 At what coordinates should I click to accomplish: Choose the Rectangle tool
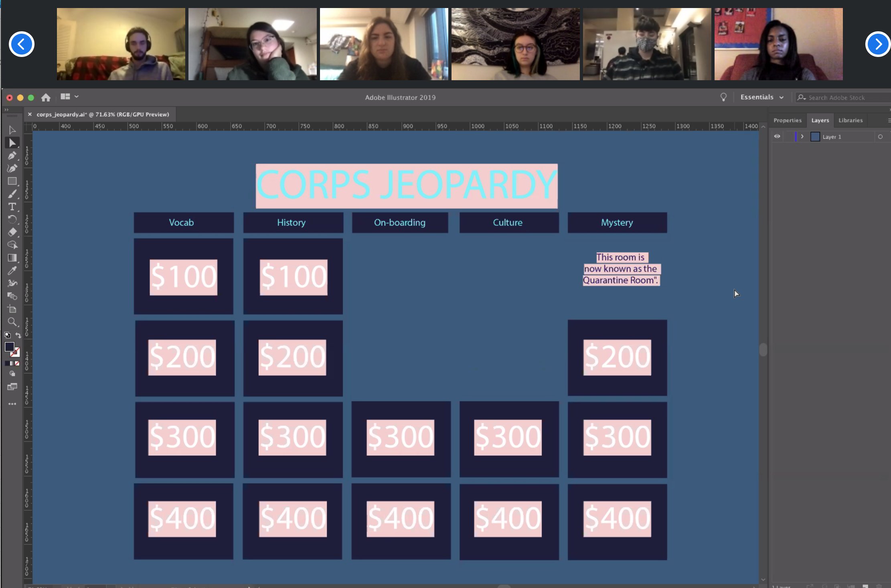[12, 181]
